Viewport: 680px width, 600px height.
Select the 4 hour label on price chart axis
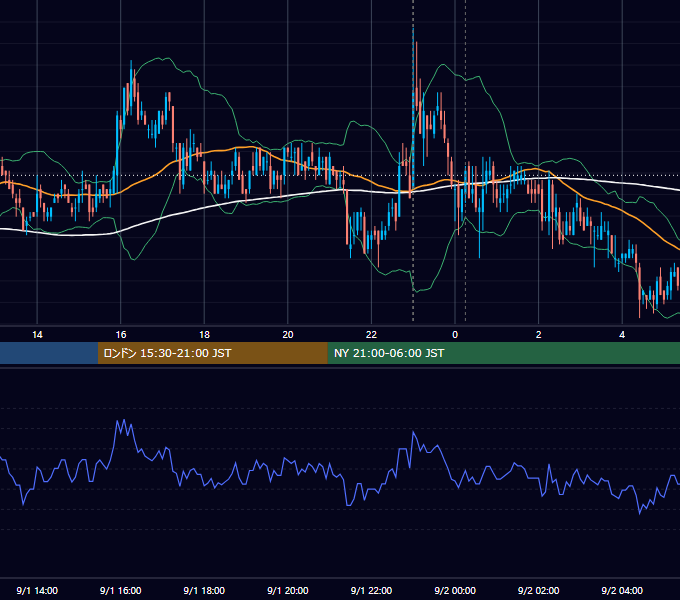622,335
